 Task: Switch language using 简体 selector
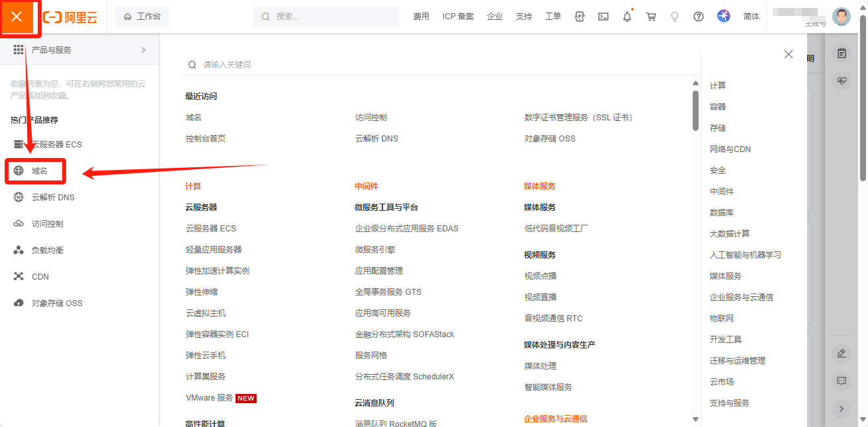(752, 17)
